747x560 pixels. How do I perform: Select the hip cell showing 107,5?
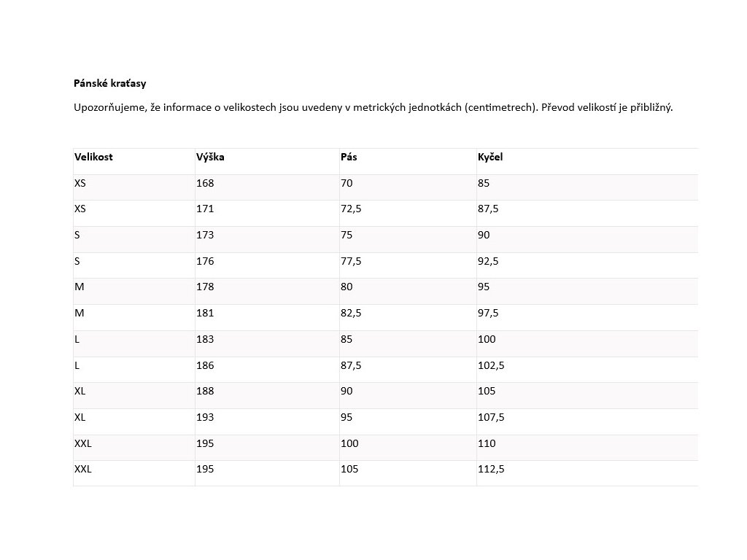click(x=491, y=417)
